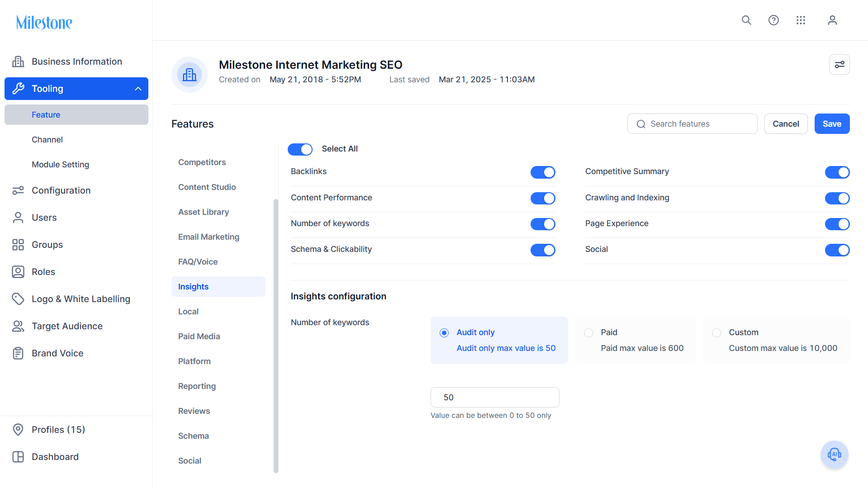868x488 pixels.
Task: Turn off Content Performance toggle
Action: pos(543,198)
